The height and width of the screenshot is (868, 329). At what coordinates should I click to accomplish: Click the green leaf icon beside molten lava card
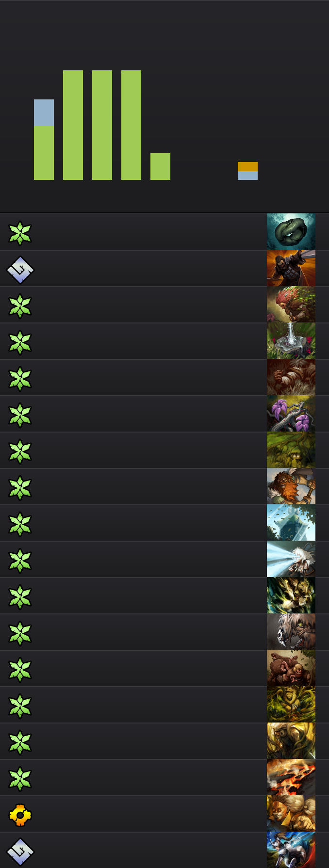[20, 779]
